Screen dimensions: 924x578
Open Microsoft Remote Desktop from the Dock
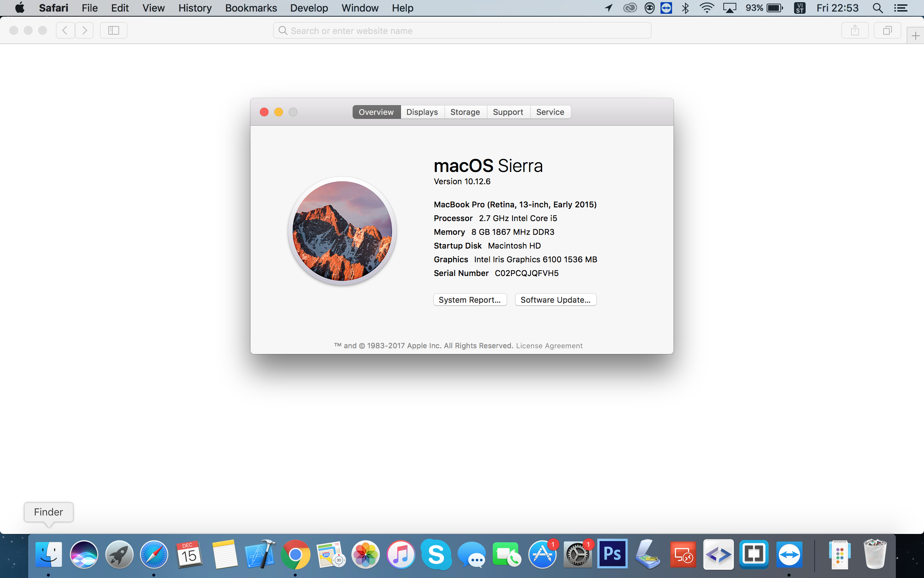tap(683, 554)
